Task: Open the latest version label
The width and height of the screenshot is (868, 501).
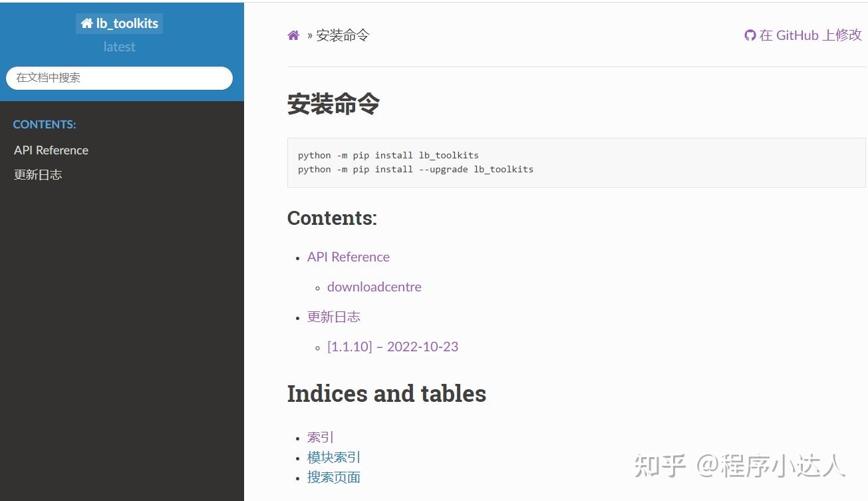Action: 119,47
